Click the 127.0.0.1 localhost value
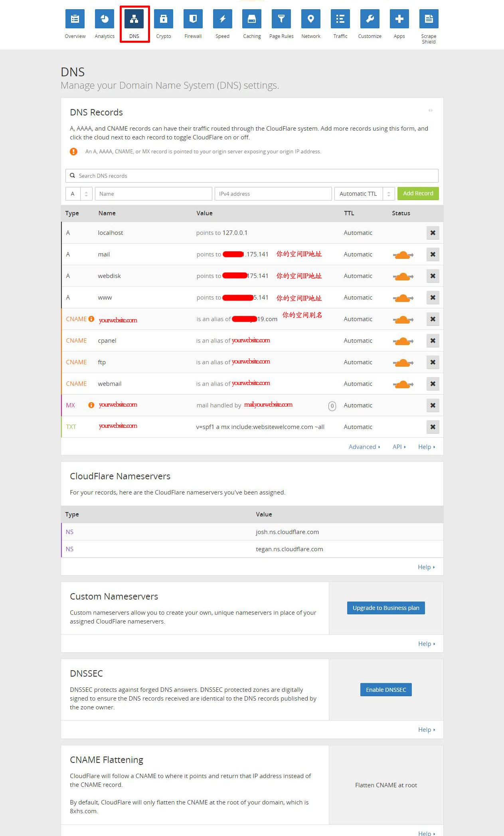Viewport: 504px width, 836px height. [235, 233]
